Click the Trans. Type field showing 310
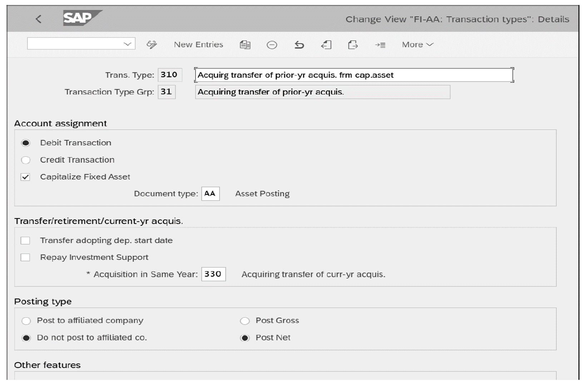Screen dimensions: 588x386 point(170,75)
